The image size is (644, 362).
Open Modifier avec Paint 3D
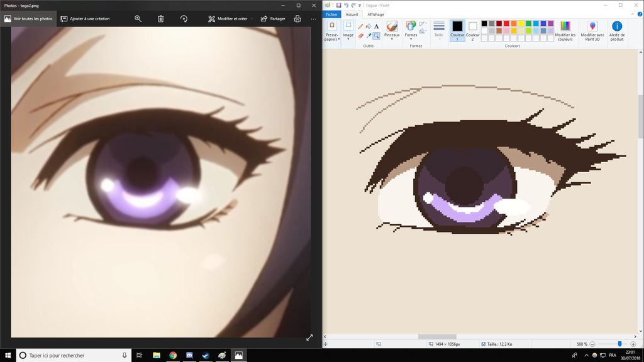pyautogui.click(x=592, y=31)
